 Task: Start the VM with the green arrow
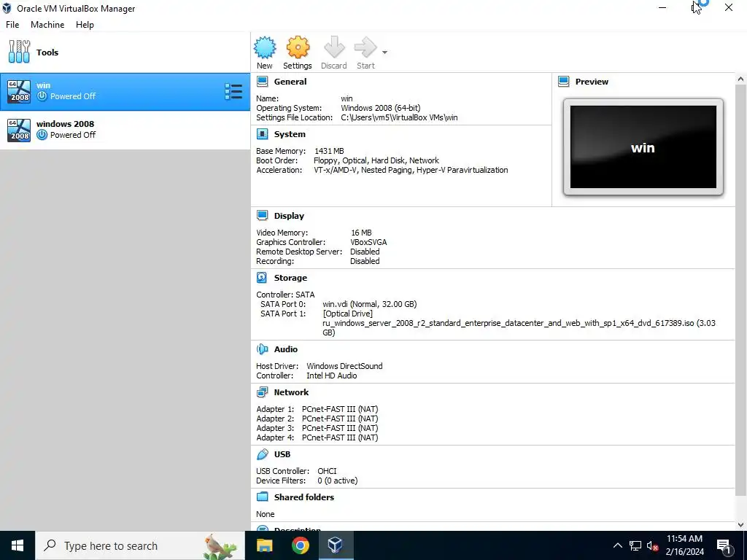[x=365, y=47]
